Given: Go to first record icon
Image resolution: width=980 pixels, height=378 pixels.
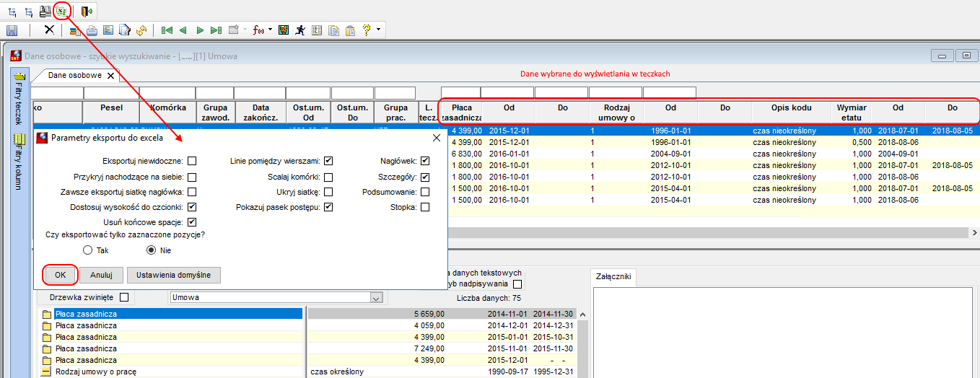Looking at the screenshot, I should click(167, 30).
